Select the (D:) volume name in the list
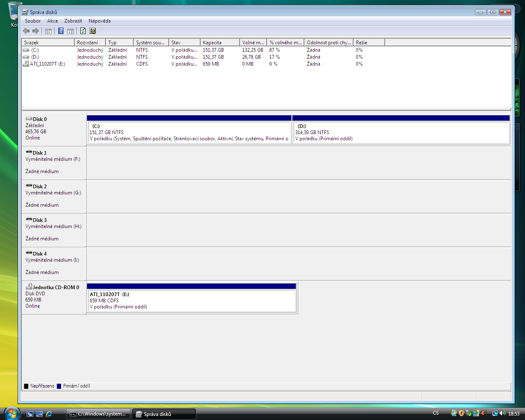525x420 pixels. point(35,57)
